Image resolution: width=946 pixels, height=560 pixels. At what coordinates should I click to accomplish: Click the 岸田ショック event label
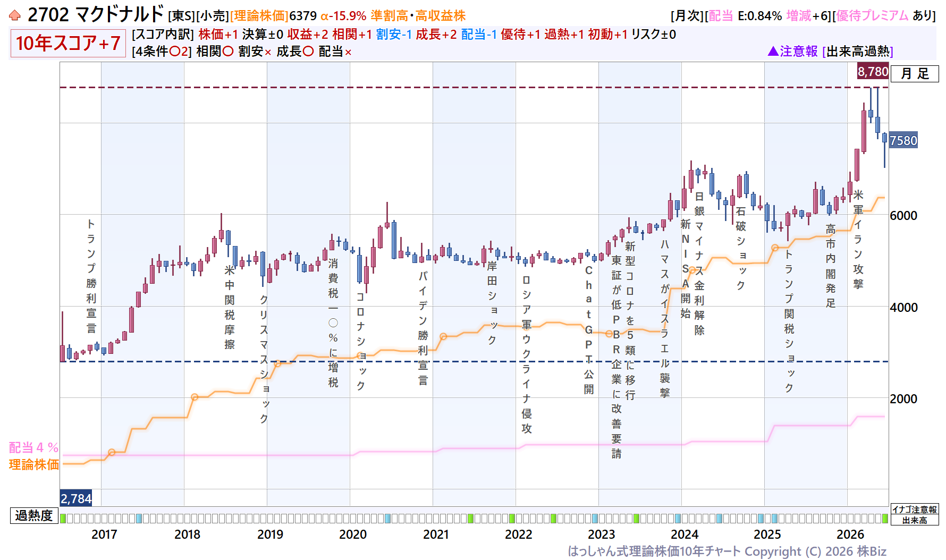[x=492, y=303]
